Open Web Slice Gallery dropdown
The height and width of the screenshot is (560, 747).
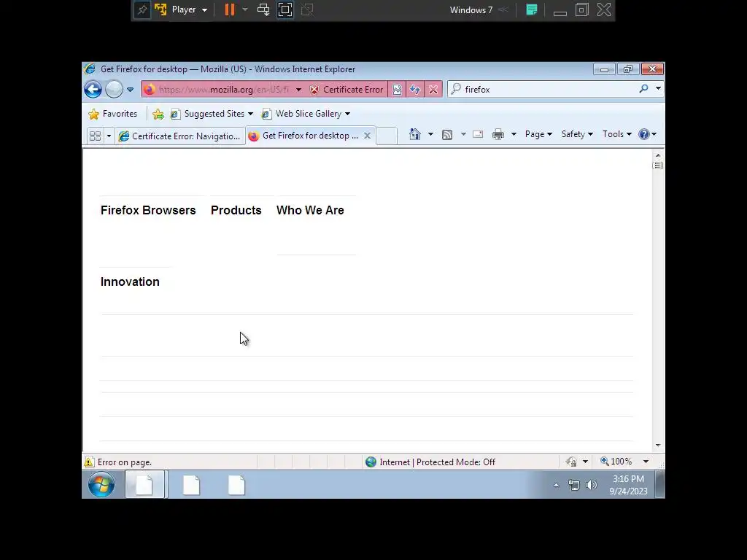click(306, 114)
